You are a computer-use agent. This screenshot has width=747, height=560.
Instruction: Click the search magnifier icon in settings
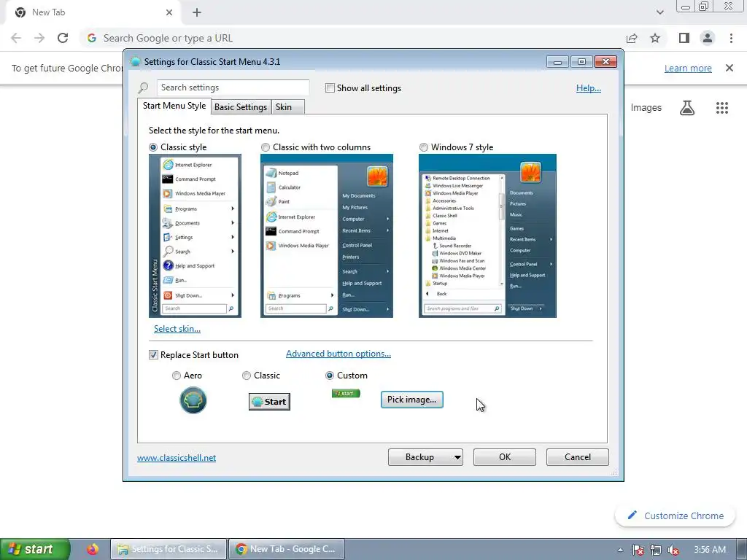coord(143,87)
